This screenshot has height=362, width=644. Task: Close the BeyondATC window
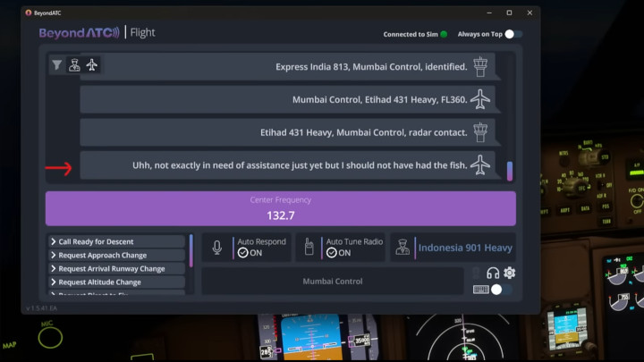(x=530, y=13)
